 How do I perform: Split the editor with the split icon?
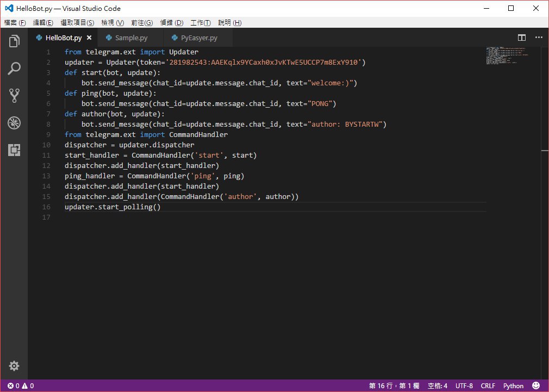522,38
